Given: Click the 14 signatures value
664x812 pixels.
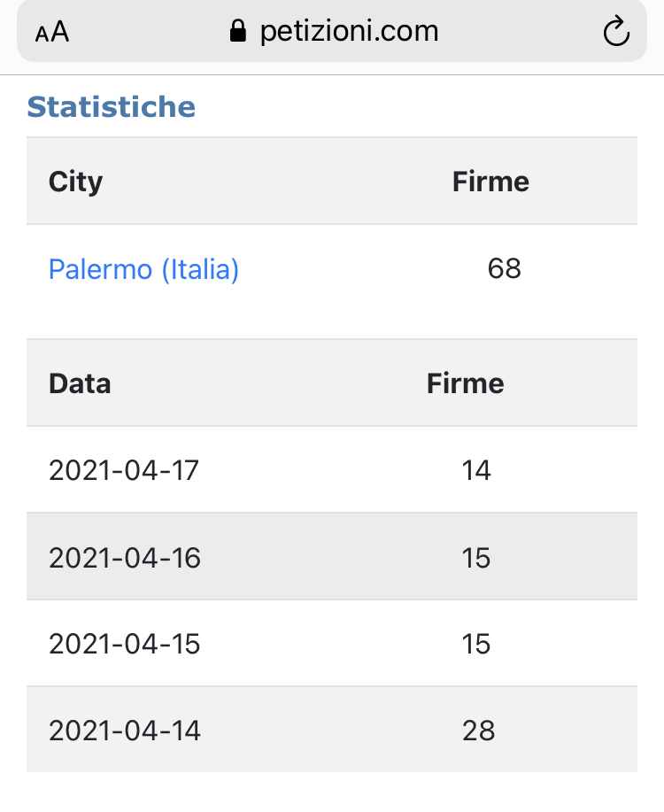Looking at the screenshot, I should (x=476, y=470).
